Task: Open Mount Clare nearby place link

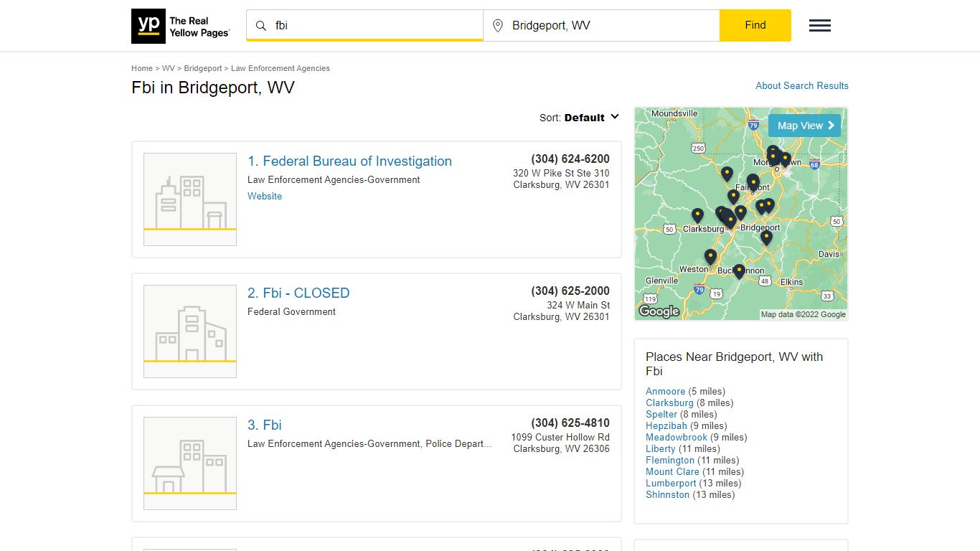Action: pyautogui.click(x=672, y=471)
